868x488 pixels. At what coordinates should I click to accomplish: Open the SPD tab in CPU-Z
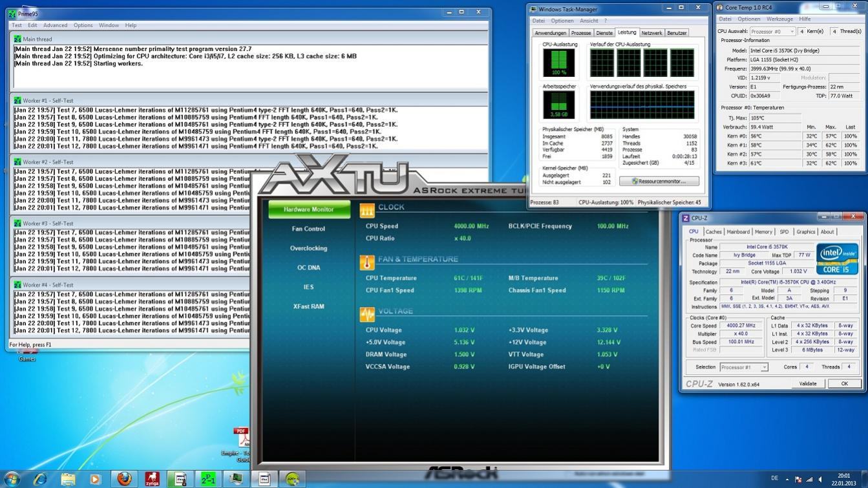[784, 231]
